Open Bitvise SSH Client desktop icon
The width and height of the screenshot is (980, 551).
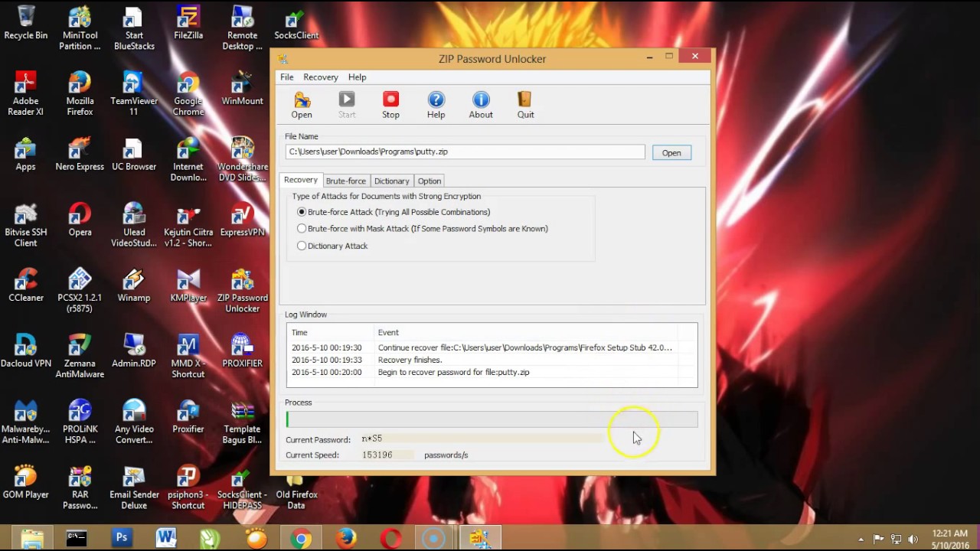[x=25, y=225]
